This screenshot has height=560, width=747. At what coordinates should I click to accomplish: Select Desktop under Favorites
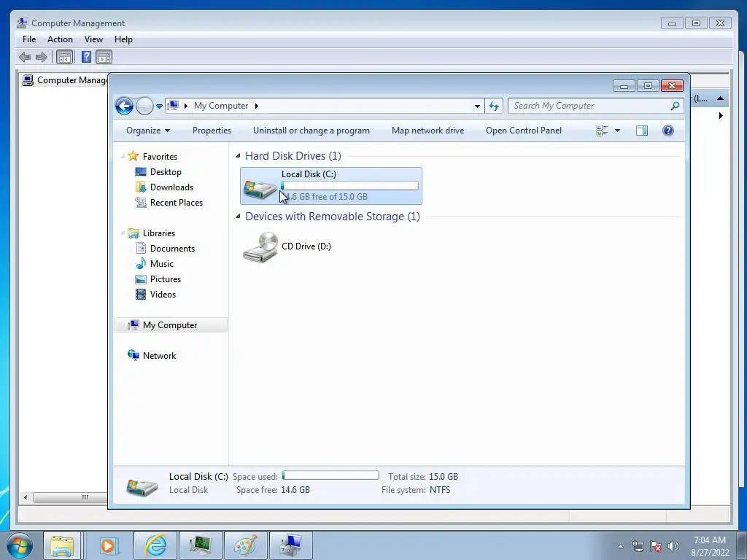[x=166, y=172]
